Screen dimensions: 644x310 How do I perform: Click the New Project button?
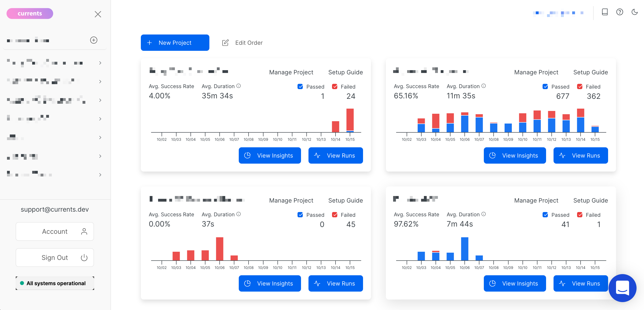pos(175,43)
